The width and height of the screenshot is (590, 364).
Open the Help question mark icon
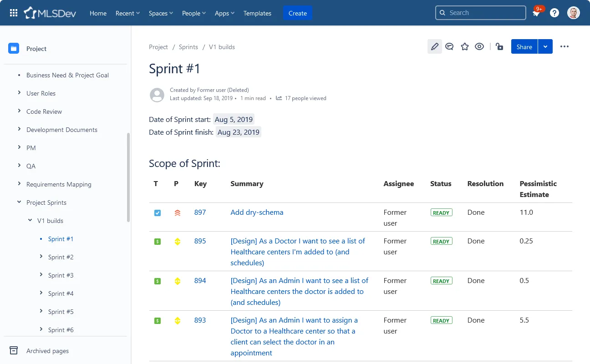(554, 13)
